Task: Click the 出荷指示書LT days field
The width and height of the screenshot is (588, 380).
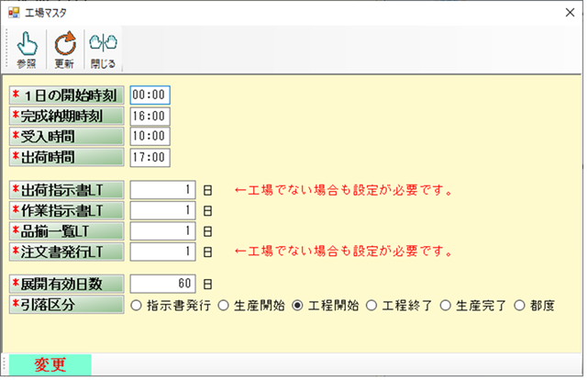Action: pyautogui.click(x=163, y=190)
